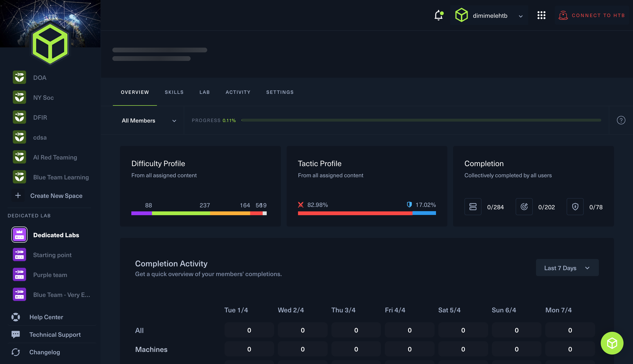Open the Dedicated Labs icon in sidebar

point(19,235)
